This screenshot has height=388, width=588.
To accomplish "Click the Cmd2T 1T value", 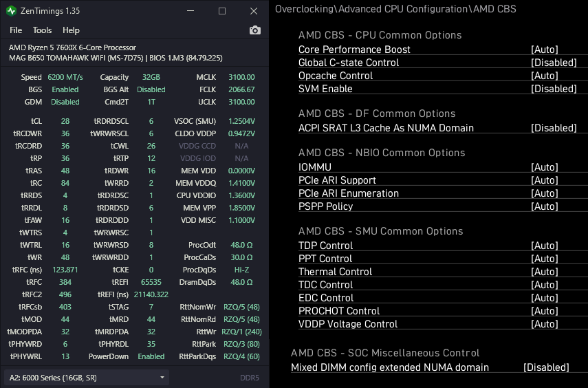I will pos(151,102).
